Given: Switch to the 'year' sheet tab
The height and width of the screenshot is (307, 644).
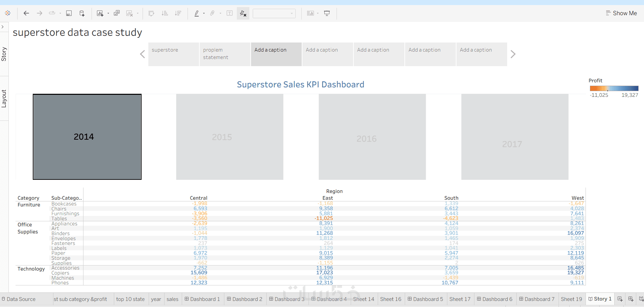Looking at the screenshot, I should pyautogui.click(x=156, y=299).
